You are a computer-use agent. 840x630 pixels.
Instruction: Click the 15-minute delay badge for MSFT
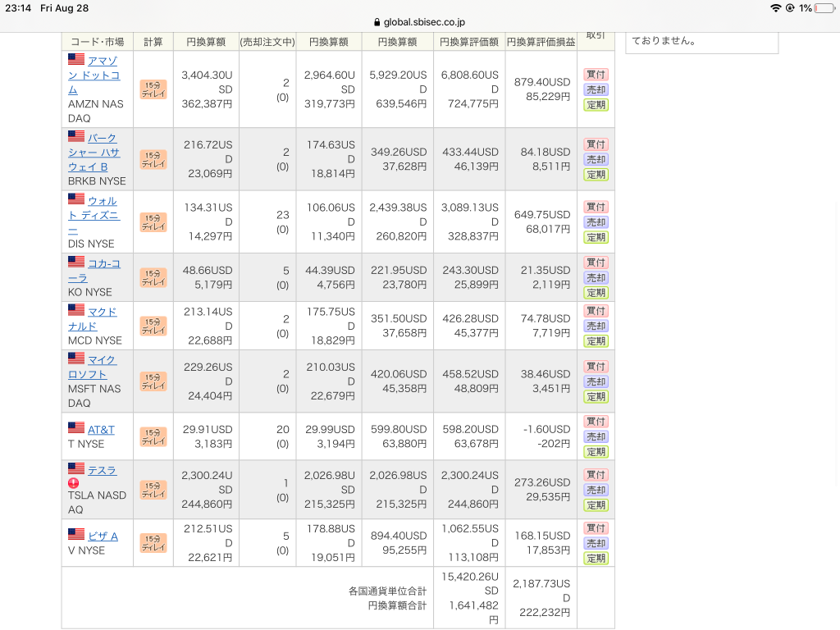[x=153, y=381]
